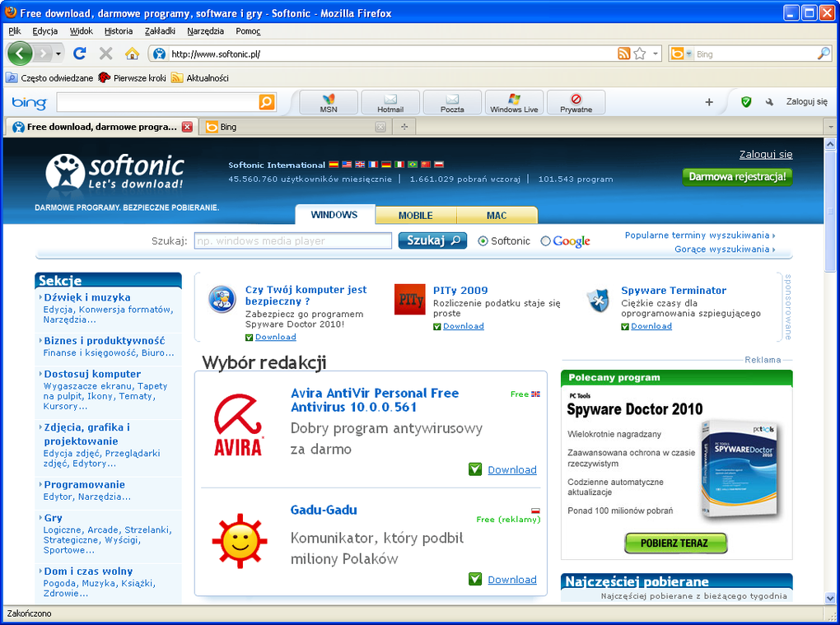Click the Darmowa rejestracja! button
The height and width of the screenshot is (625, 840).
coord(737,177)
